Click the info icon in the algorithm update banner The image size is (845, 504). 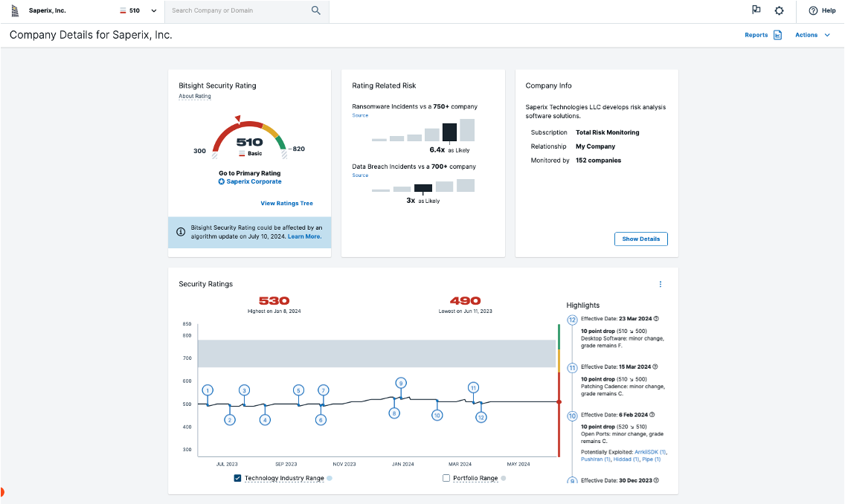[181, 232]
